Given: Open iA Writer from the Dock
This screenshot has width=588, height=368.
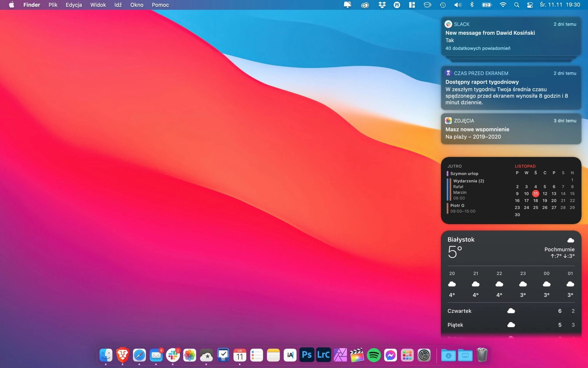Looking at the screenshot, I should [290, 355].
